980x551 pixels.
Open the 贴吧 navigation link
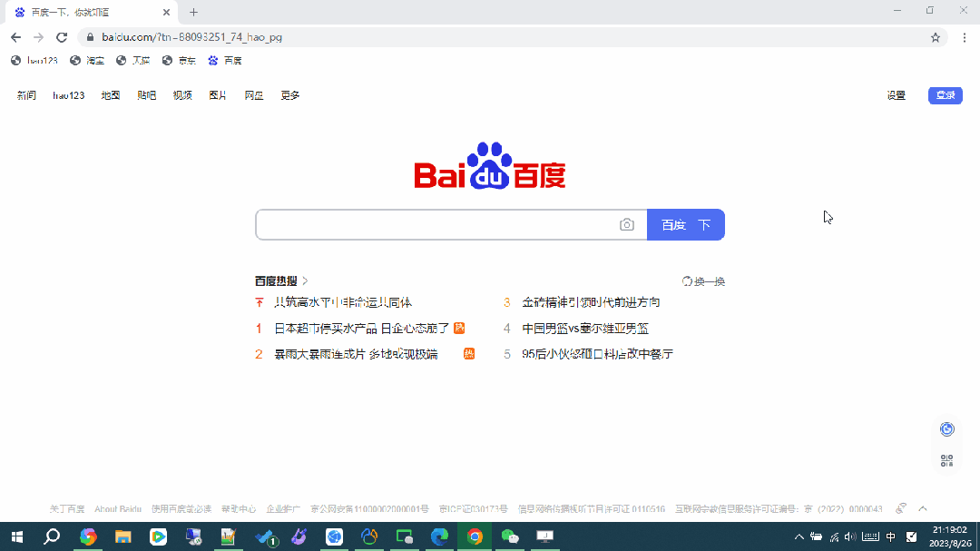click(146, 95)
